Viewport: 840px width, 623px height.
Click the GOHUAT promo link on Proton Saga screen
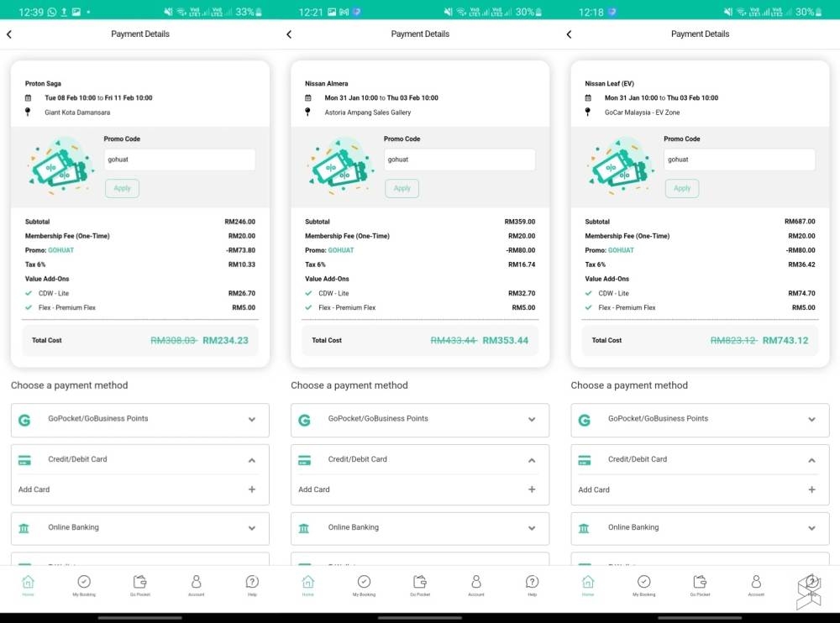pyautogui.click(x=61, y=250)
